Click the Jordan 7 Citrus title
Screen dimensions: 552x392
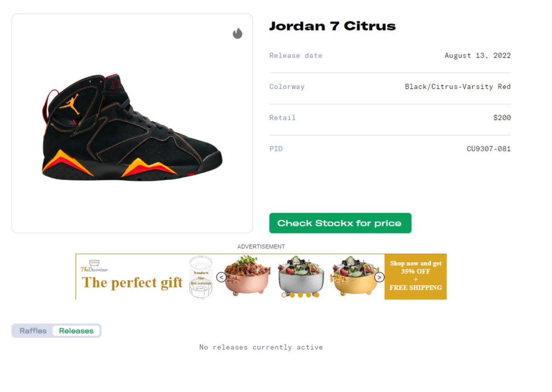point(333,26)
